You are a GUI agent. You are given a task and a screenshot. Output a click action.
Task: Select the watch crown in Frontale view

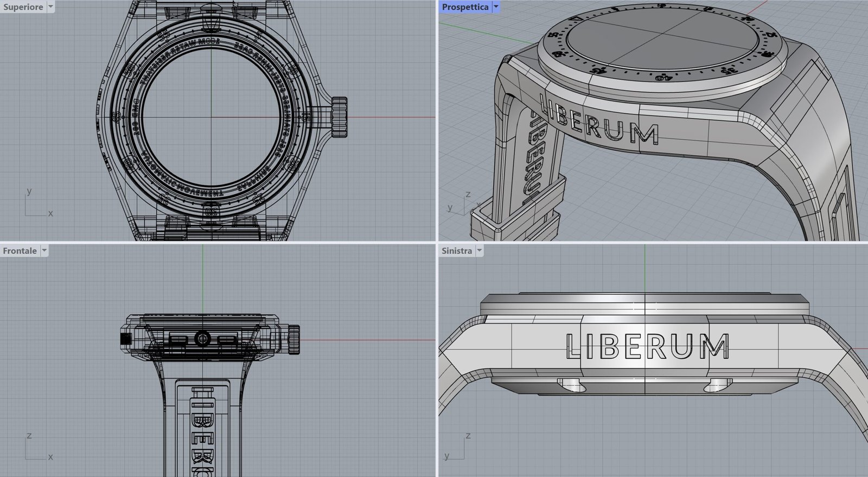pos(294,339)
